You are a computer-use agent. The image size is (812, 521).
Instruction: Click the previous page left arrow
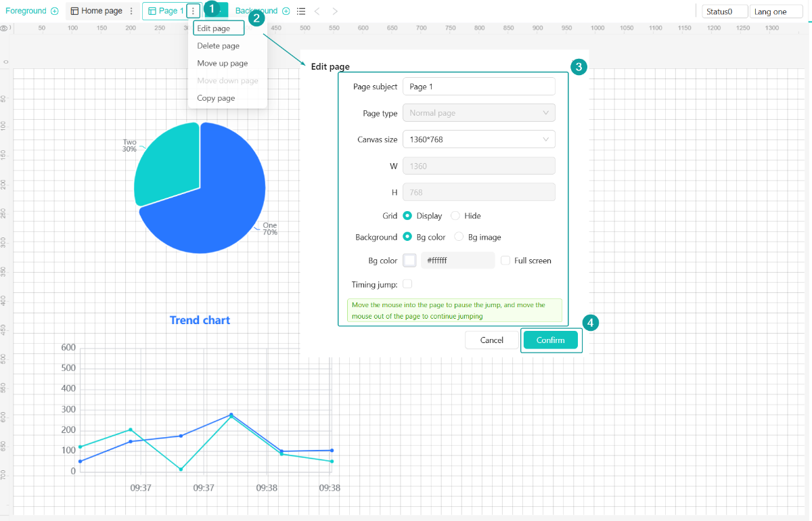pyautogui.click(x=317, y=12)
